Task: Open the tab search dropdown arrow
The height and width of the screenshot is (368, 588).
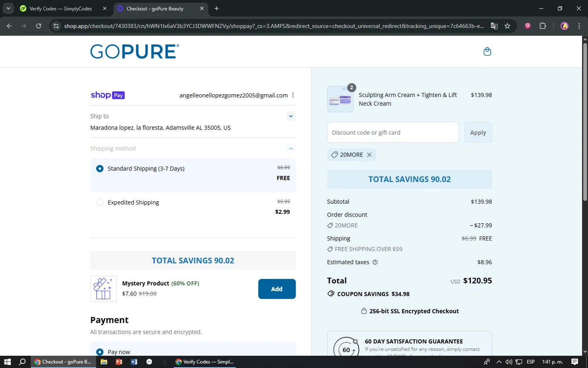Action: click(8, 8)
